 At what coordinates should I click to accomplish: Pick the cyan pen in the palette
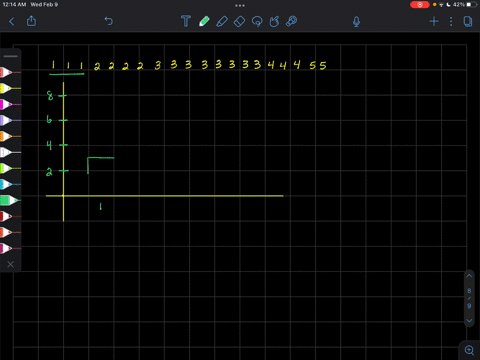[10, 184]
